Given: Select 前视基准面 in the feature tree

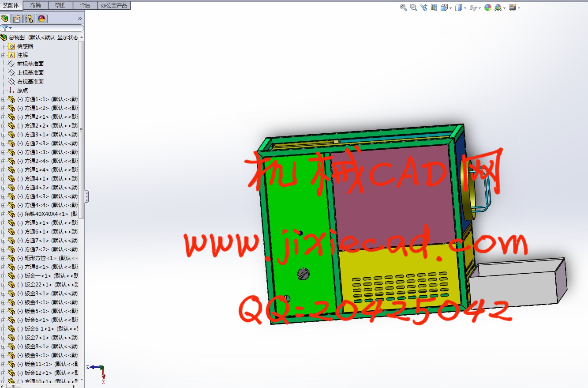Looking at the screenshot, I should point(30,64).
